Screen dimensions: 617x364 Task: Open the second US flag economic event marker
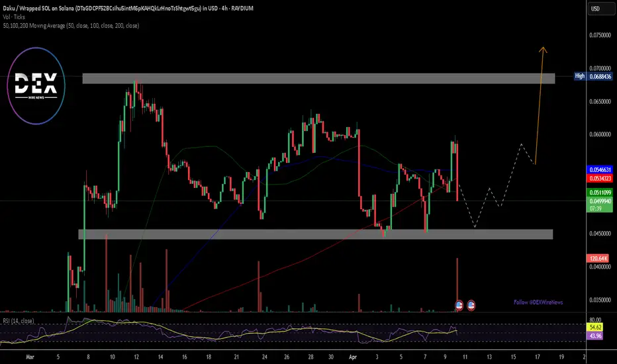coord(471,305)
